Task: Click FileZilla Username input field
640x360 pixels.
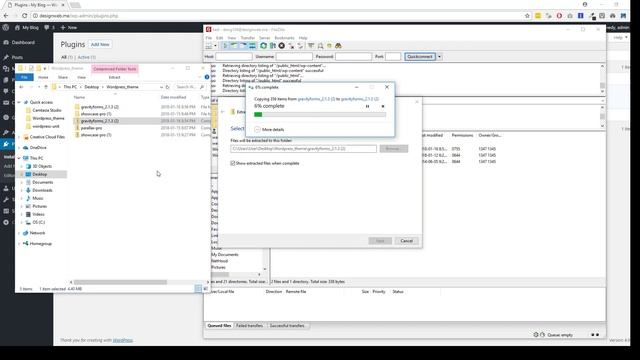Action: 294,57
